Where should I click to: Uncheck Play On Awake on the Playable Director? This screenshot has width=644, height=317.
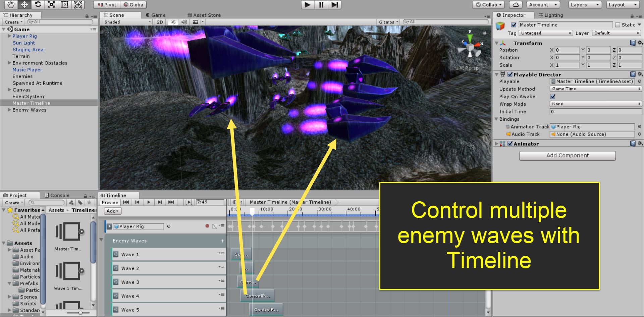click(x=552, y=97)
